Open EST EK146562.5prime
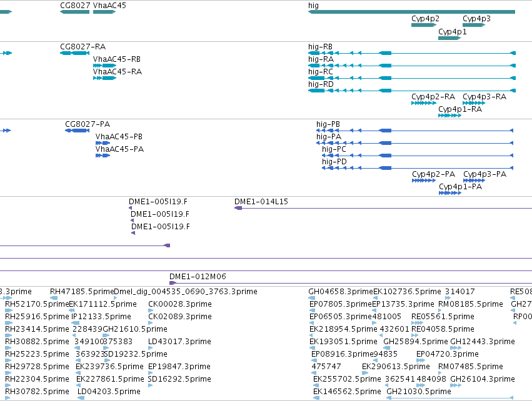532x401 pixels. [x=347, y=392]
